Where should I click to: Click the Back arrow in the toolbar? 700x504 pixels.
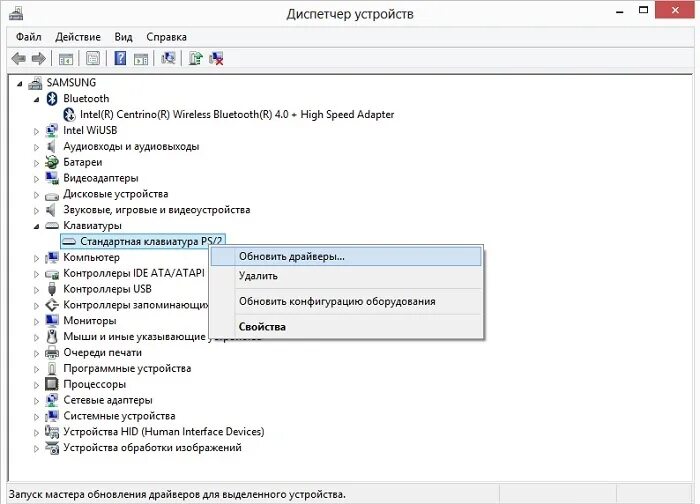click(x=18, y=58)
